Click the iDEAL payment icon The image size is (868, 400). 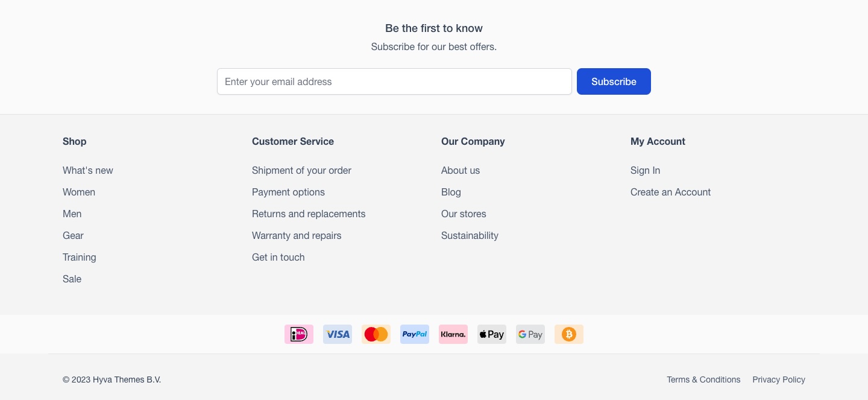299,334
